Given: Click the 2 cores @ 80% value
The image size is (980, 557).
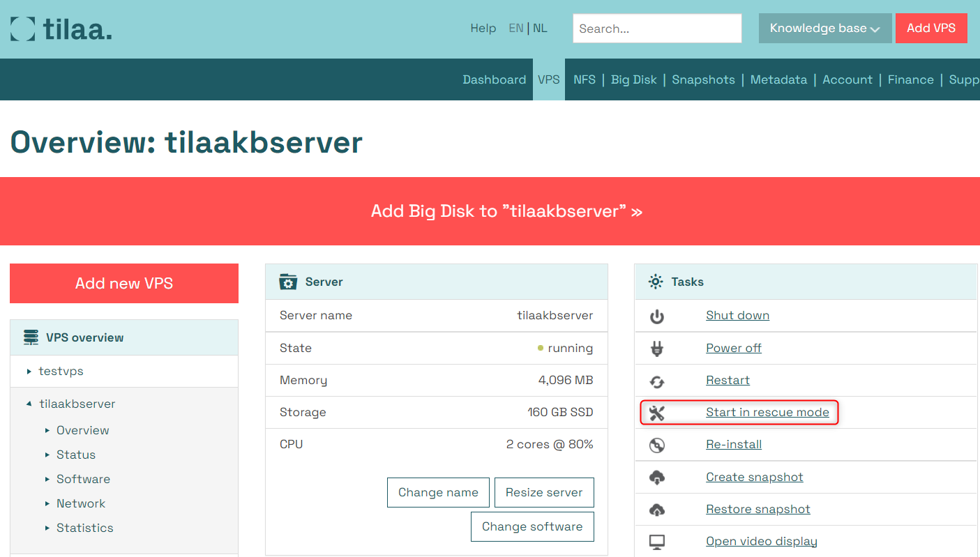Looking at the screenshot, I should pos(550,444).
